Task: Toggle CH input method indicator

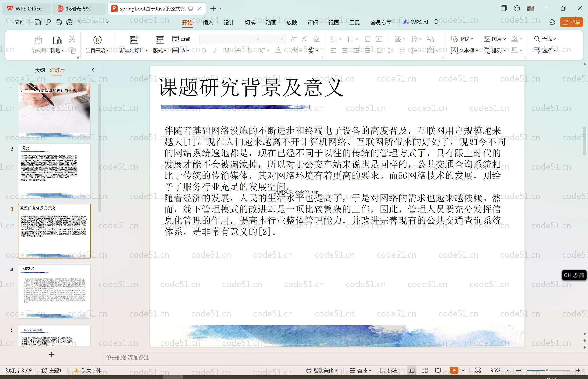Action: point(574,275)
